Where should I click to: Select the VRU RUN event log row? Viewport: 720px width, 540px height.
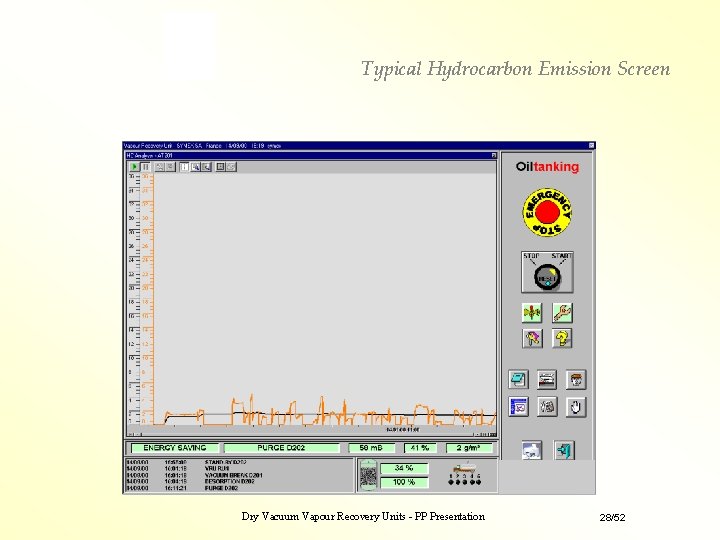tap(240, 469)
